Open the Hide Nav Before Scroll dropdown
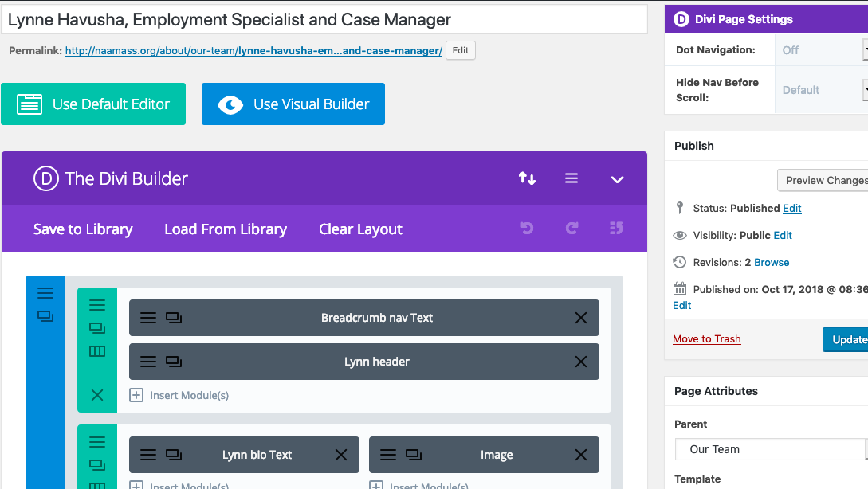 click(822, 90)
